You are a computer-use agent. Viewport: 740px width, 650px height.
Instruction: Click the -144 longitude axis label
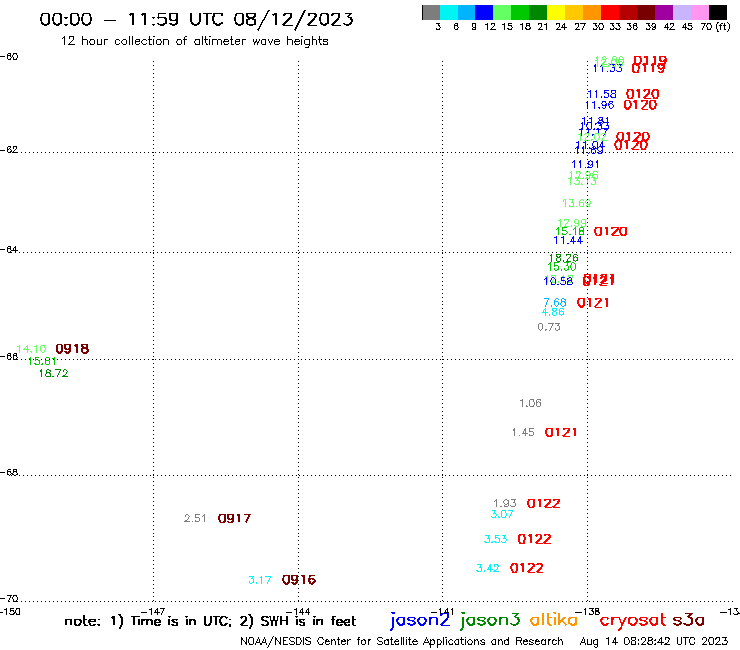pos(298,612)
